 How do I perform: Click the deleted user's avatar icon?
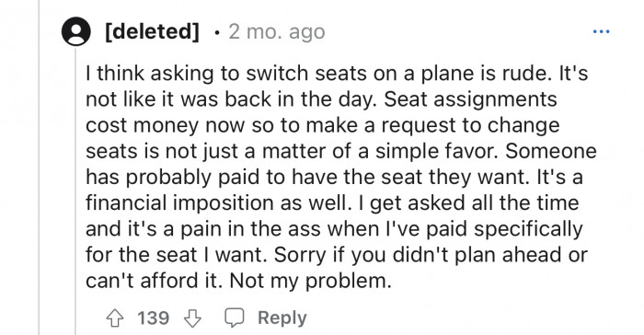coord(76,31)
